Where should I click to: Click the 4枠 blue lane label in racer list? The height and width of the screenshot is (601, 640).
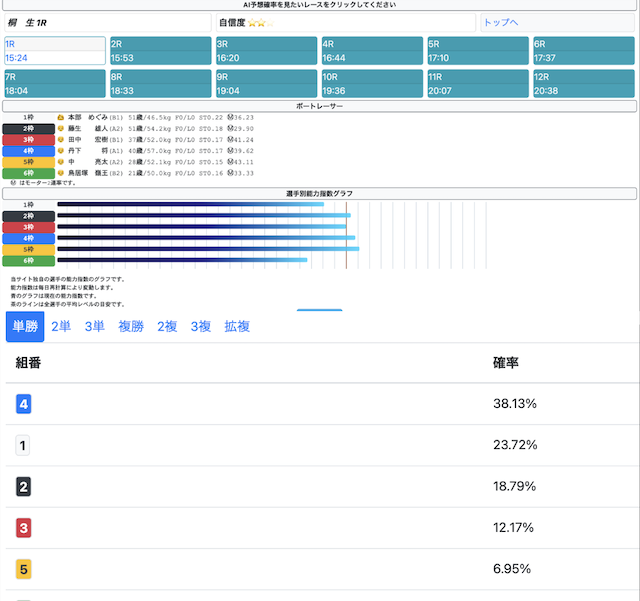click(x=28, y=150)
